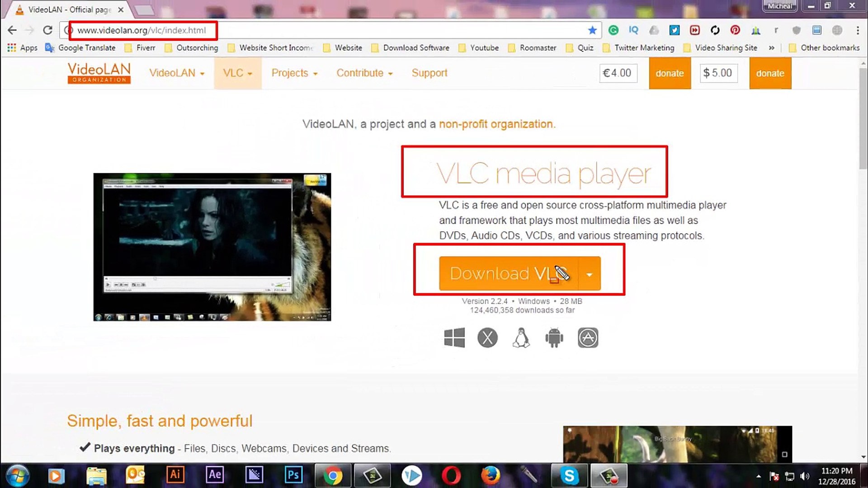Open the Twitter extension in the toolbar

coord(675,30)
